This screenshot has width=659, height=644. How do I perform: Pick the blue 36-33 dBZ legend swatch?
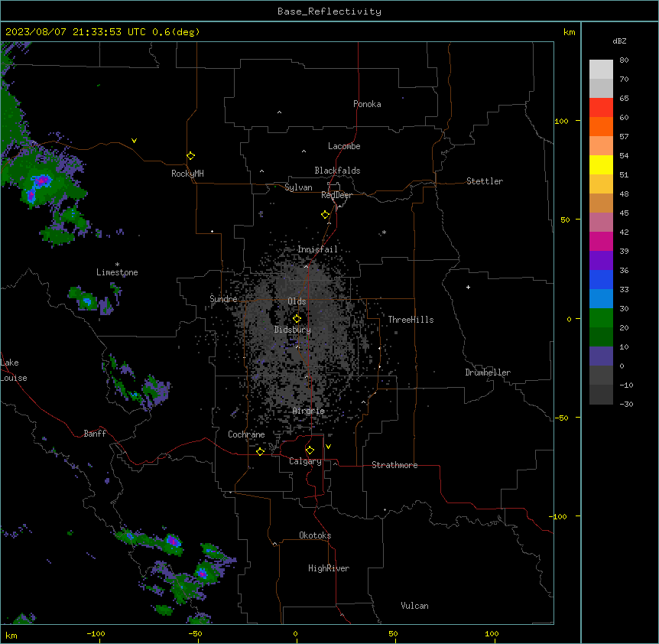601,279
